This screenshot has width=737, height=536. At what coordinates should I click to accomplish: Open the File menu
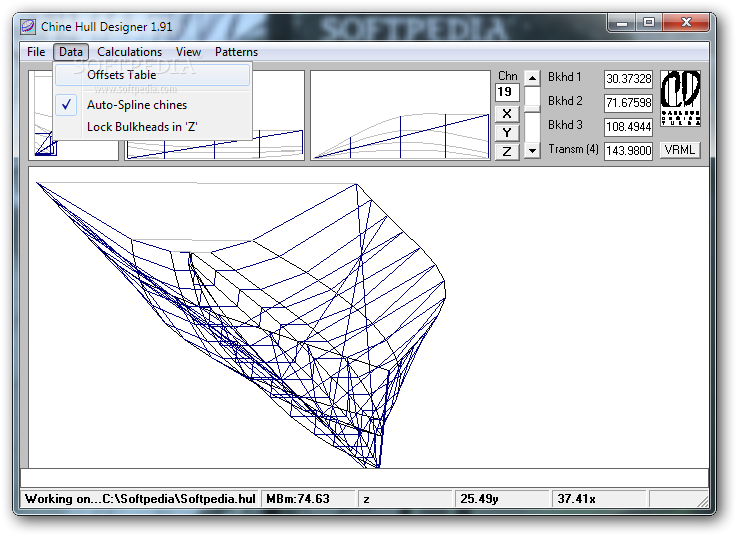(x=36, y=52)
